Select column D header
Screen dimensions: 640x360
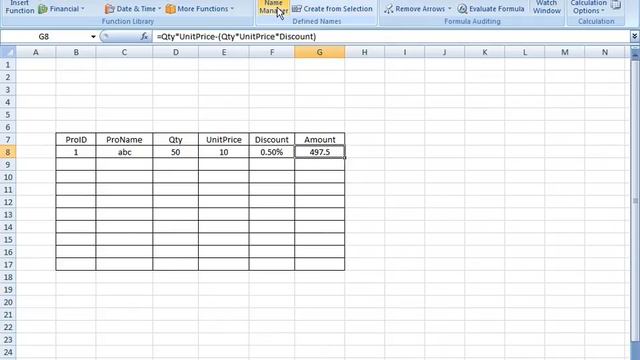[176, 52]
